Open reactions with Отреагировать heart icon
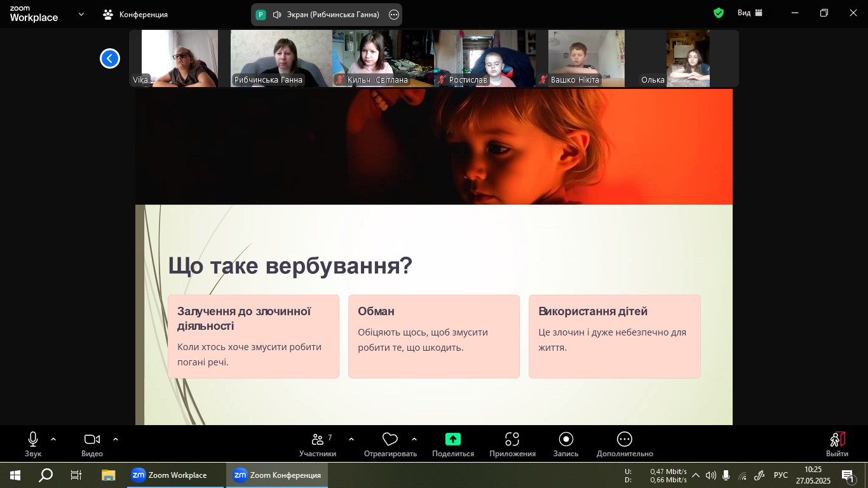The width and height of the screenshot is (868, 488). [x=390, y=444]
